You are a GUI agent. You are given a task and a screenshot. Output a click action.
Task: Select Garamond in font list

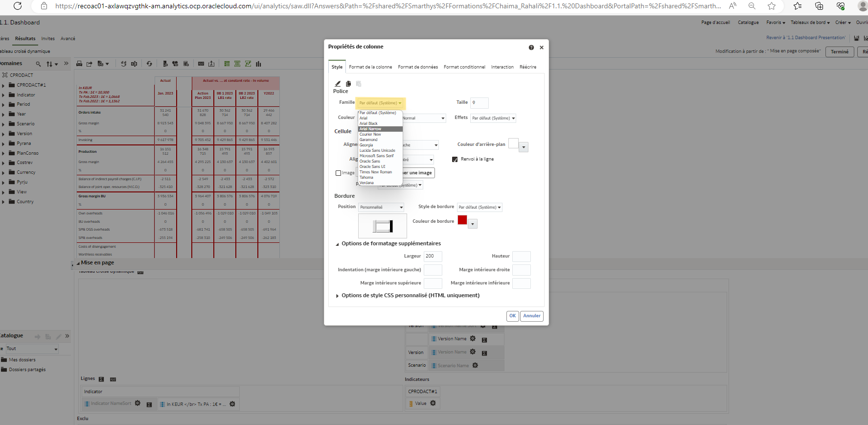coord(380,140)
